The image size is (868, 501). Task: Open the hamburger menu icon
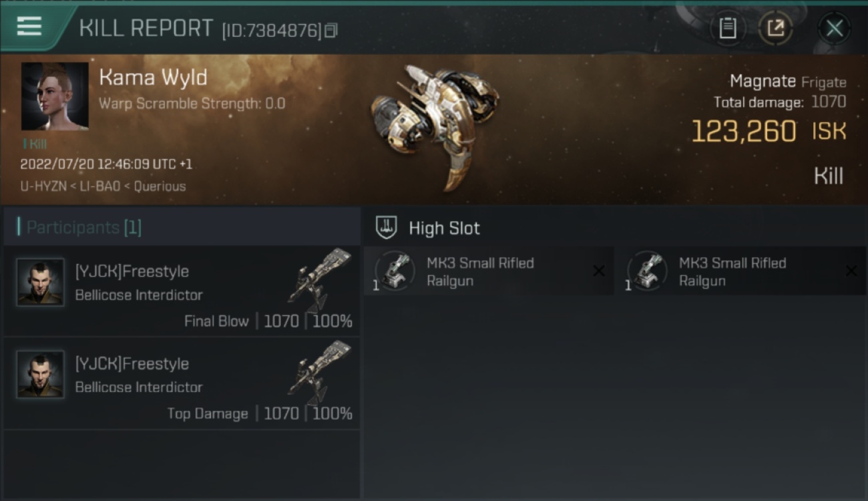pos(29,27)
